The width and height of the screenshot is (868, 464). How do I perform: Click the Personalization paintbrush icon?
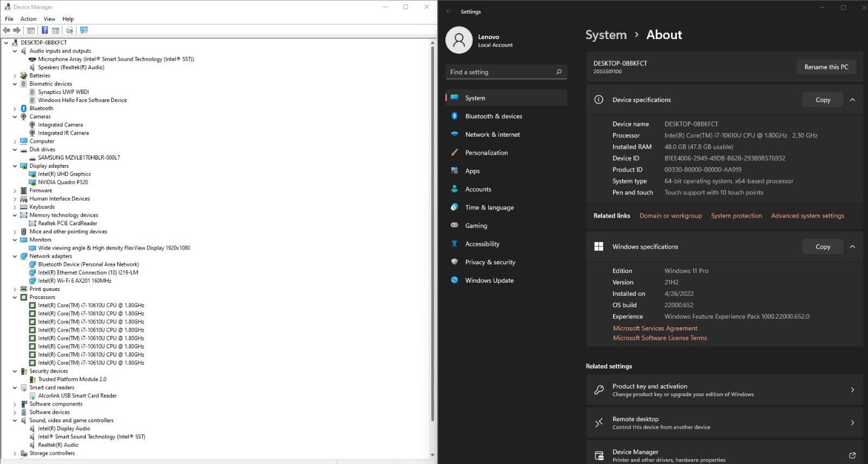[455, 152]
